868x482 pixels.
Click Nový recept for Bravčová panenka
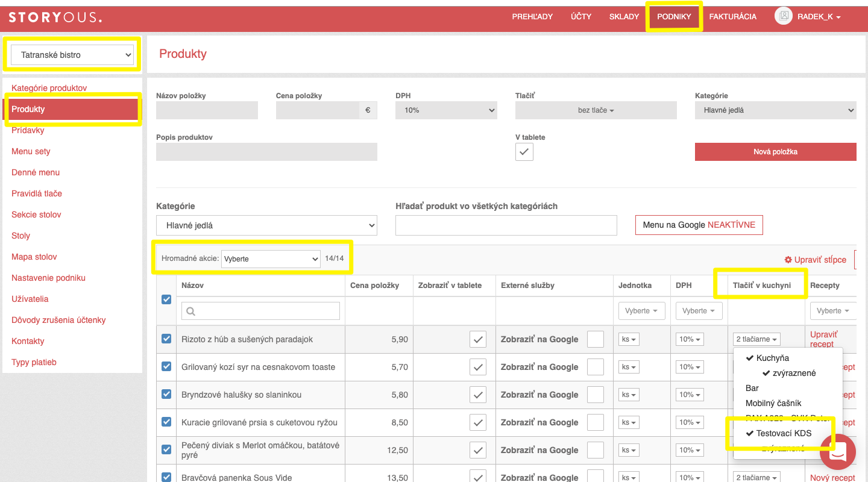pyautogui.click(x=832, y=478)
